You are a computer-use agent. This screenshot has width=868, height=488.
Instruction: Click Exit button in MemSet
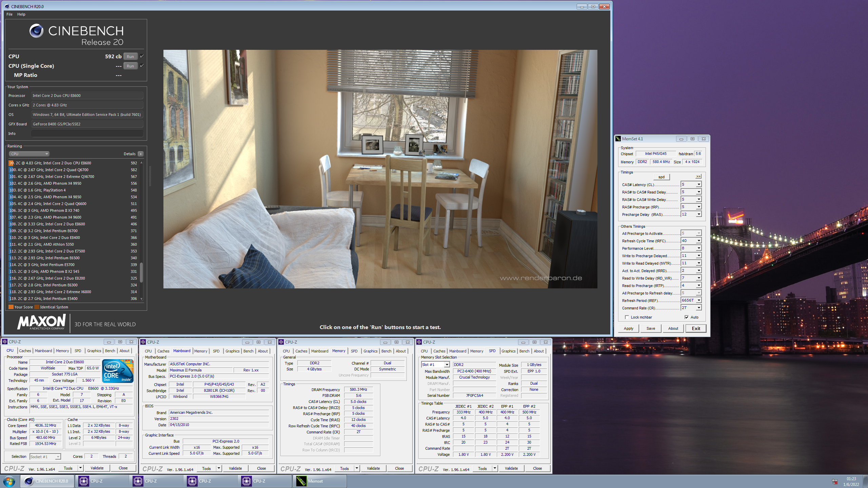696,329
